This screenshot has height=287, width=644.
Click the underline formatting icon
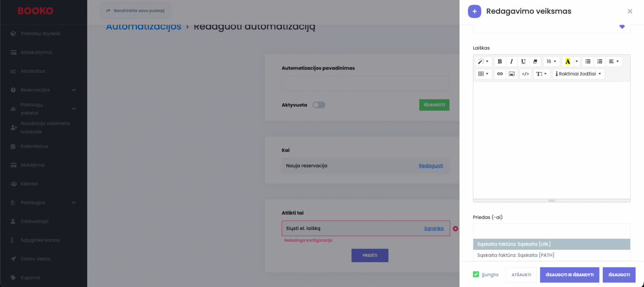coord(523,62)
